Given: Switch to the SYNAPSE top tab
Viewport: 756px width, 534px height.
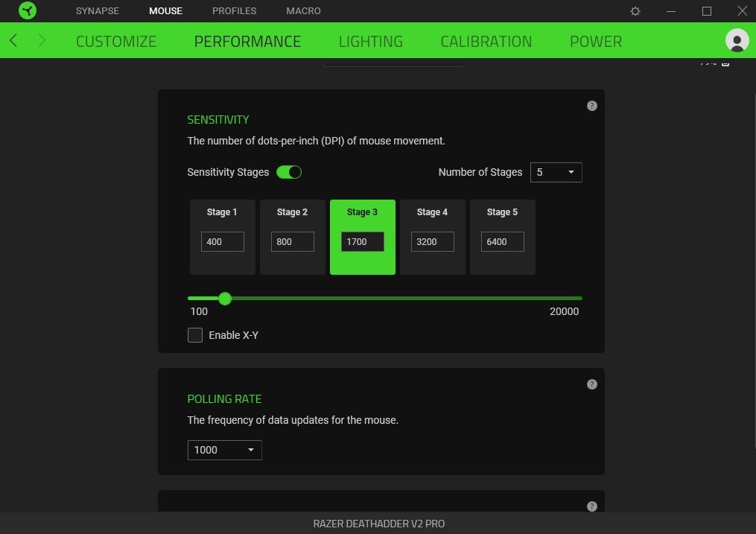Looking at the screenshot, I should pos(98,10).
